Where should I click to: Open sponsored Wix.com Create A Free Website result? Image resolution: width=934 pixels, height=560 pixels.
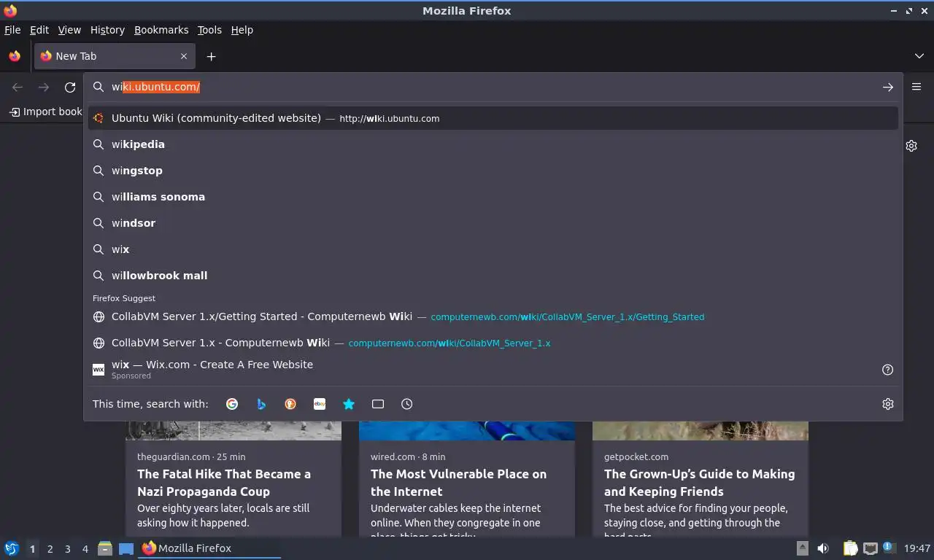coord(482,370)
